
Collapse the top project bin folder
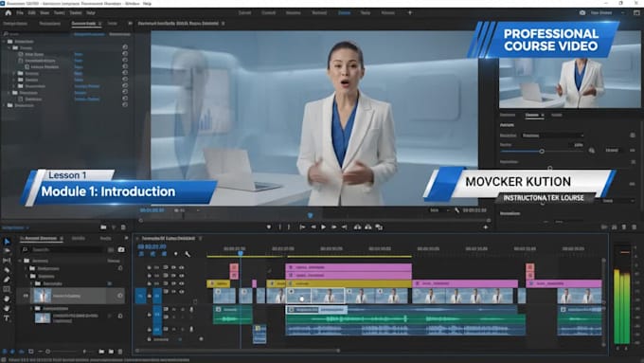20,261
